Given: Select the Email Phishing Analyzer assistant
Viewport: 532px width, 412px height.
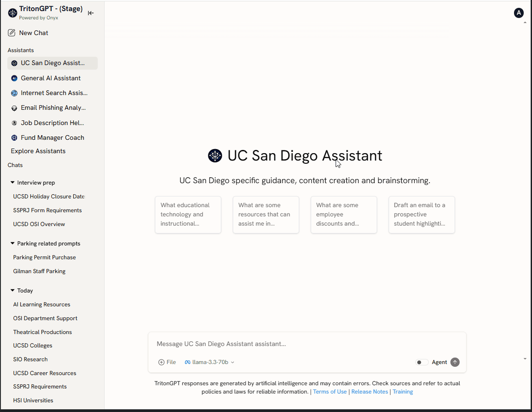Looking at the screenshot, I should [52, 107].
